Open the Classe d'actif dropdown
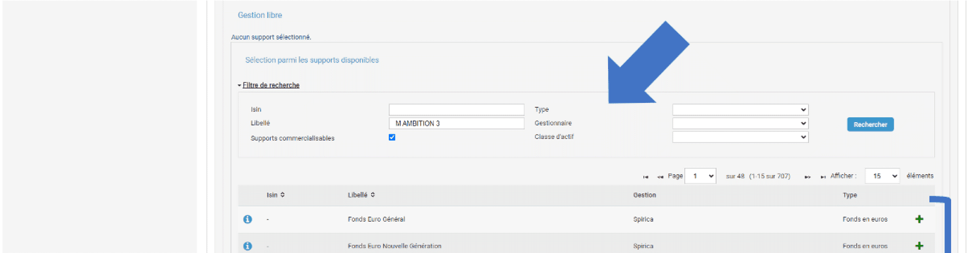Viewport: 980px width, 253px height. [740, 137]
